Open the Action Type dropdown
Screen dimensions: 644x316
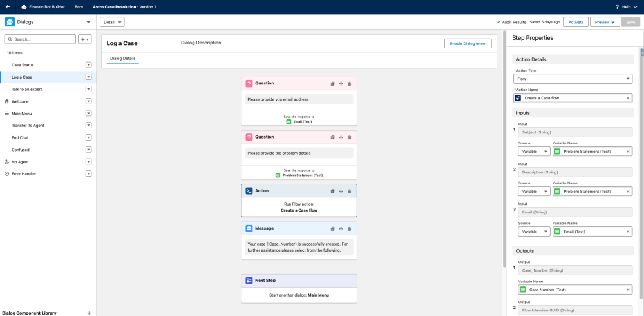(x=573, y=79)
